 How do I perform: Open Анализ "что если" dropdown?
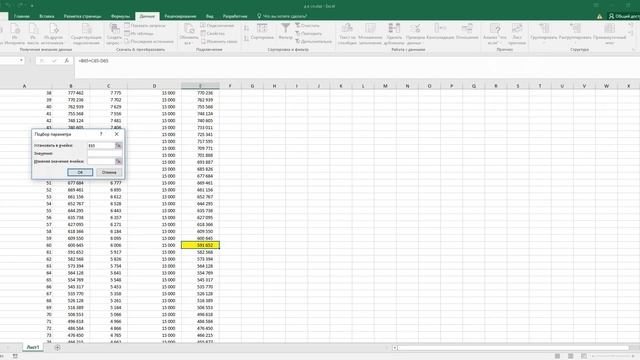(495, 34)
